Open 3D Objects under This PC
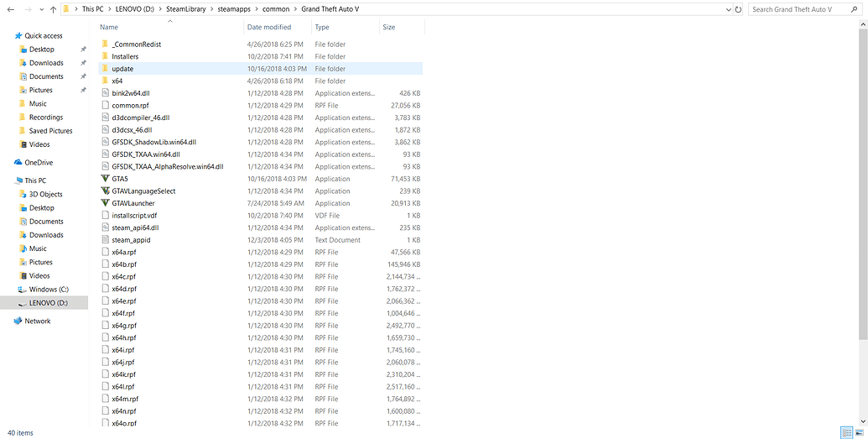The image size is (868, 439). (x=45, y=195)
